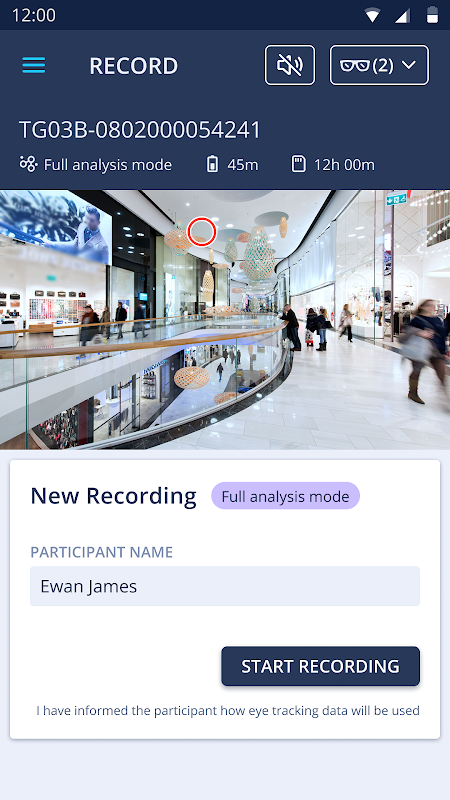
Task: Click the red gaze circle marker
Action: pos(202,232)
